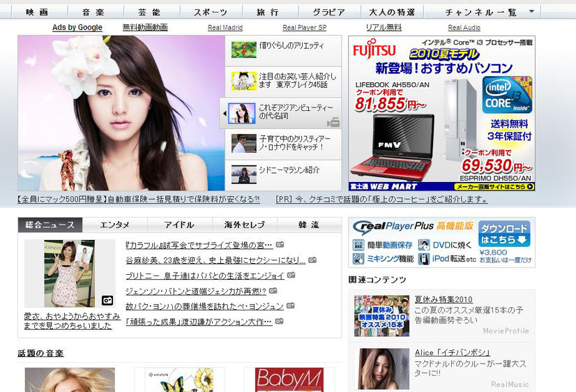Open the 自動車保険一括見積り promo link

pos(139,199)
